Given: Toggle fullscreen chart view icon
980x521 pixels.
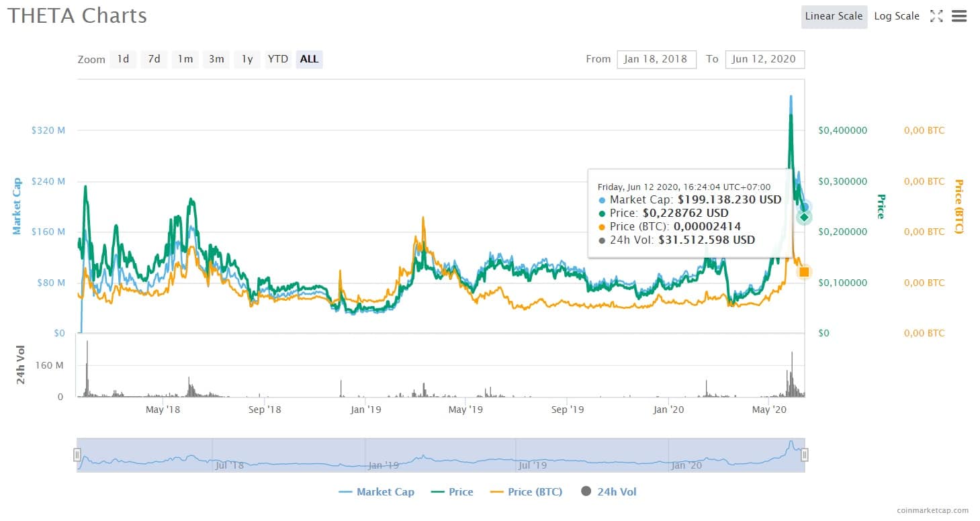Looking at the screenshot, I should (x=936, y=16).
